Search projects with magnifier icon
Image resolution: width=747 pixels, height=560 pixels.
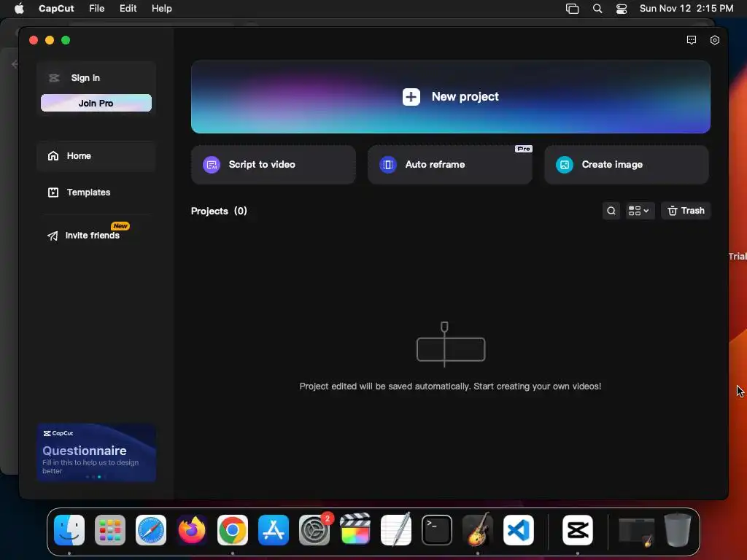(611, 211)
